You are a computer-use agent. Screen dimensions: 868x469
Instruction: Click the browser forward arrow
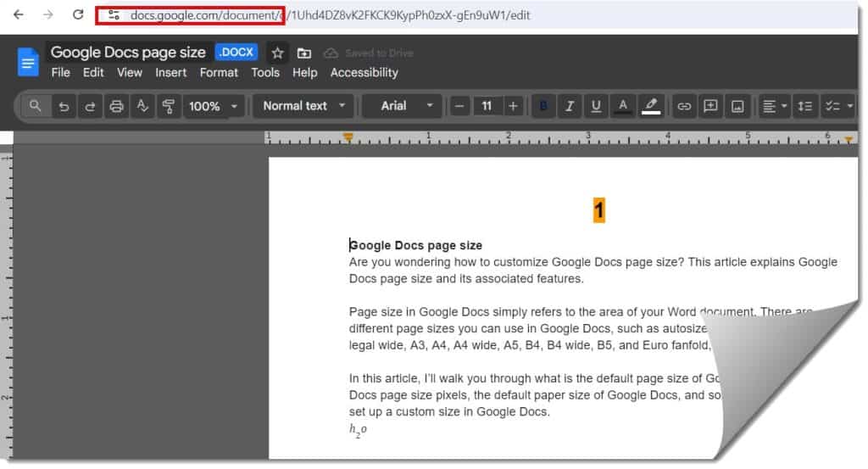48,15
